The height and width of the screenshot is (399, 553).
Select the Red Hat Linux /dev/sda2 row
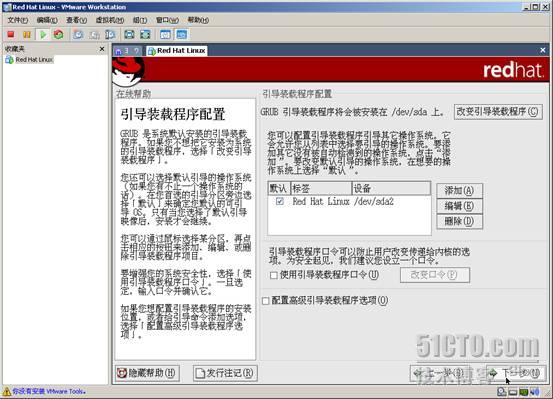349,201
